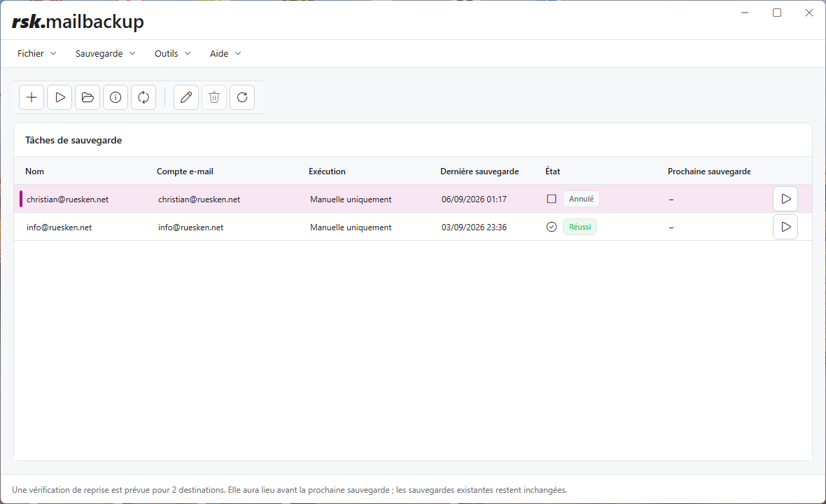Refresh the task list with the reload icon
This screenshot has height=504, width=826.
[242, 97]
